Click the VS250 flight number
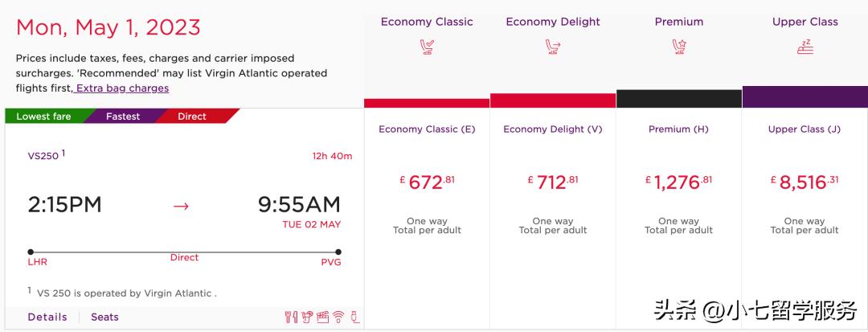 [43, 156]
